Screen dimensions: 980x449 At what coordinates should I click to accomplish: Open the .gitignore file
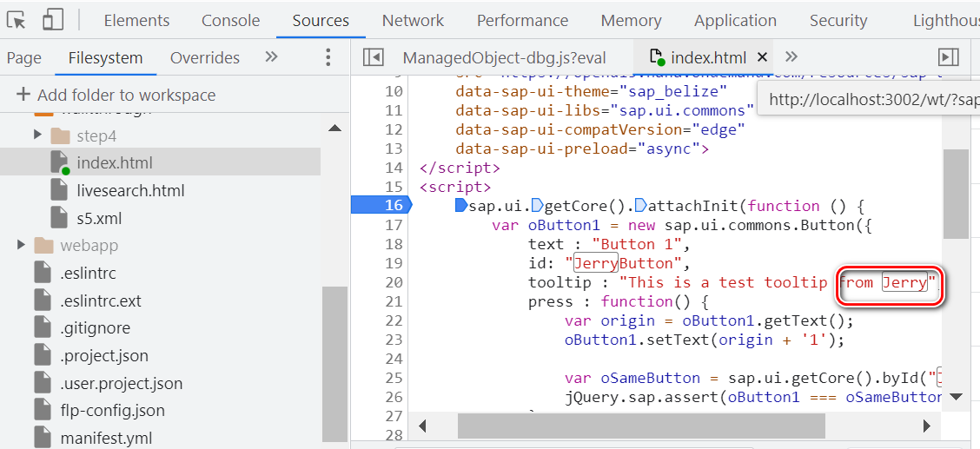pos(95,328)
